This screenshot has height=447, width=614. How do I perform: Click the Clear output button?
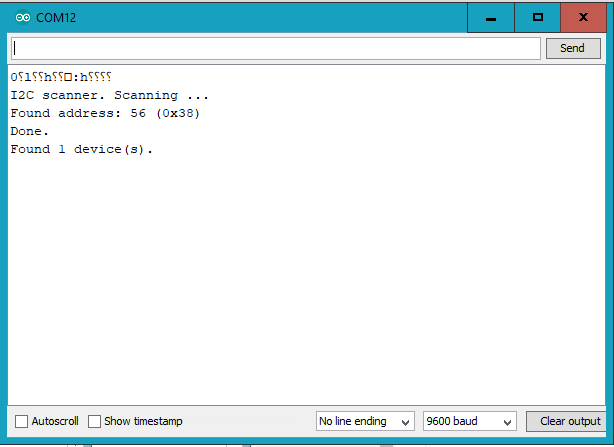566,421
